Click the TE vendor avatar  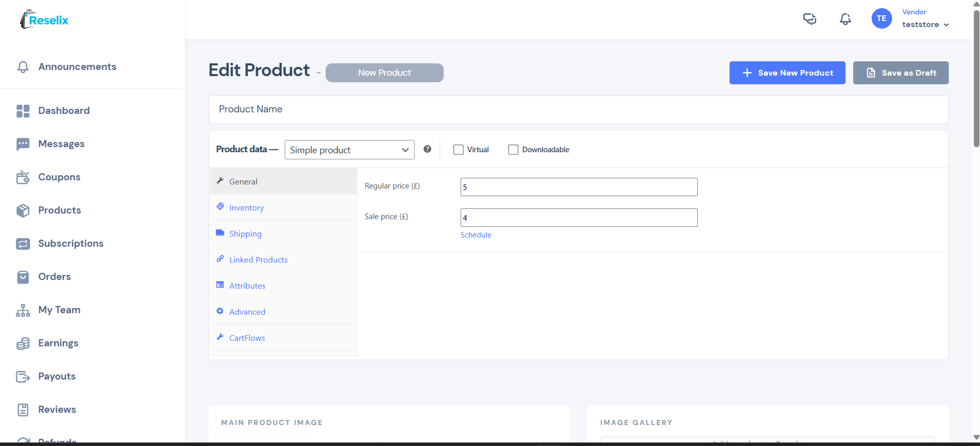click(881, 18)
